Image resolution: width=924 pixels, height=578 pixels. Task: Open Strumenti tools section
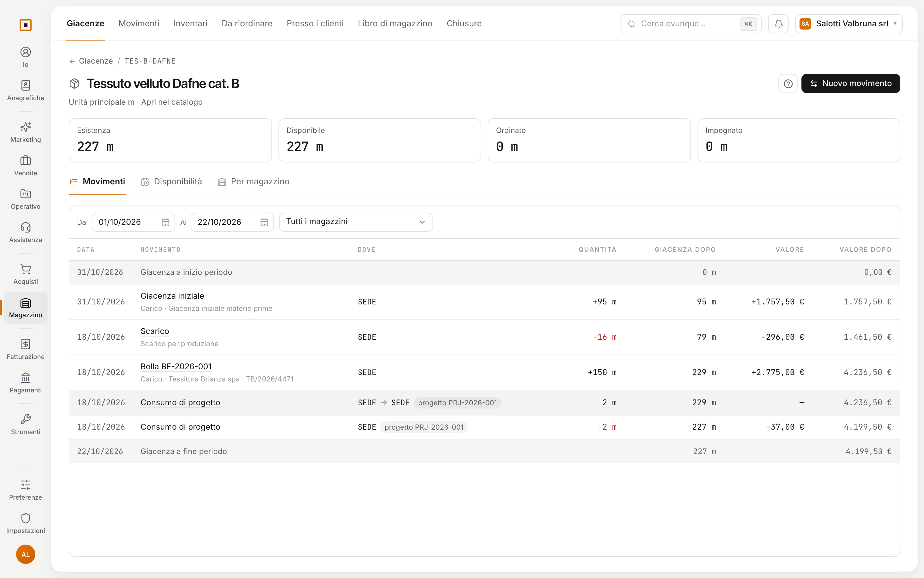[x=26, y=424]
